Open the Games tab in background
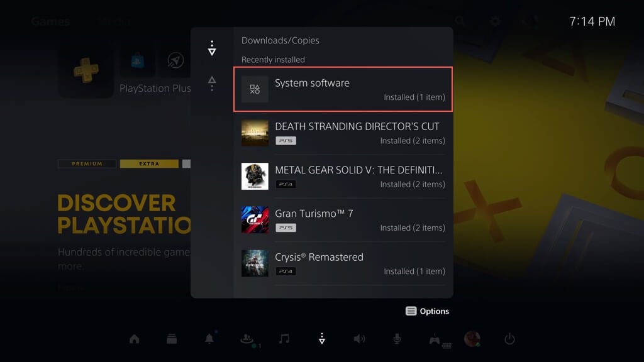Image resolution: width=644 pixels, height=362 pixels. (50, 21)
